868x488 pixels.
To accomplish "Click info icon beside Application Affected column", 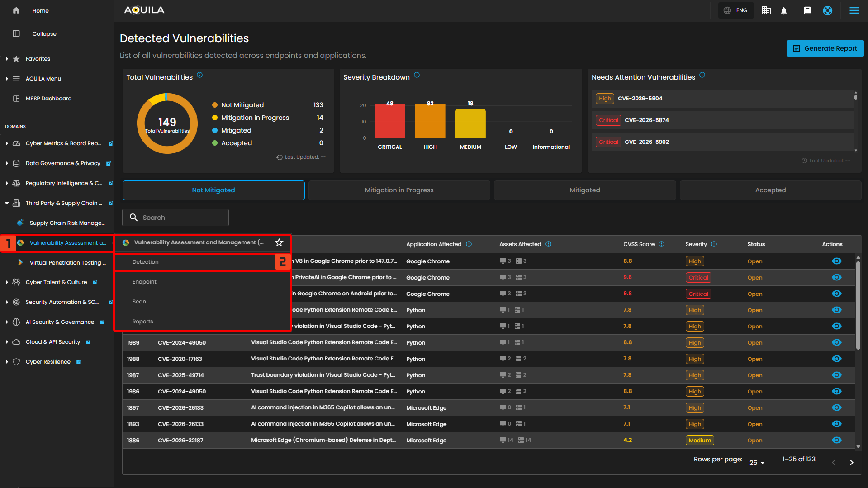I will [469, 244].
